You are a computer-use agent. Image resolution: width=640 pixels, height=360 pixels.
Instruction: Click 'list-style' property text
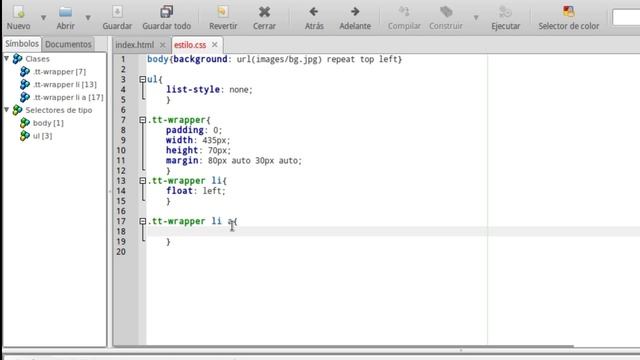click(x=193, y=89)
